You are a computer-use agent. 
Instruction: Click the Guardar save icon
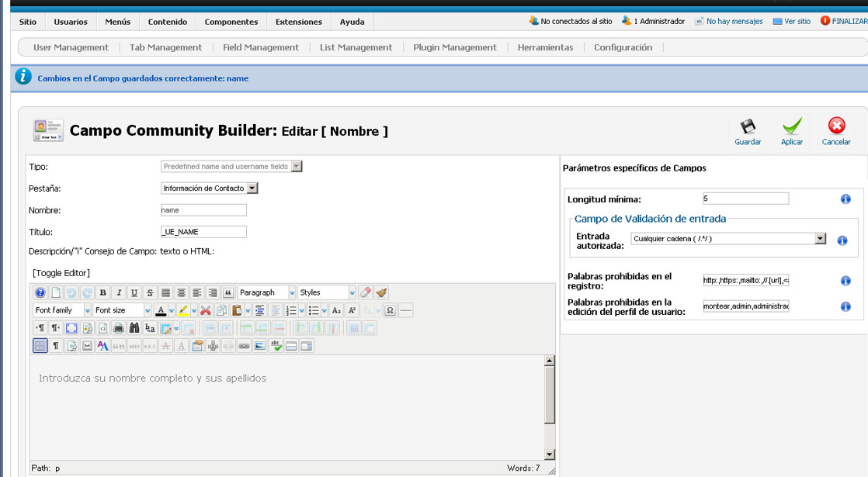click(748, 126)
